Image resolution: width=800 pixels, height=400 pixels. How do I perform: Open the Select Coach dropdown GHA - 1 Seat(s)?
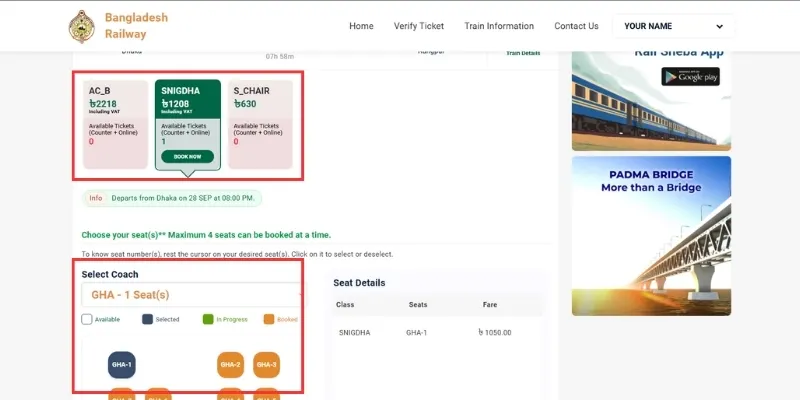192,295
